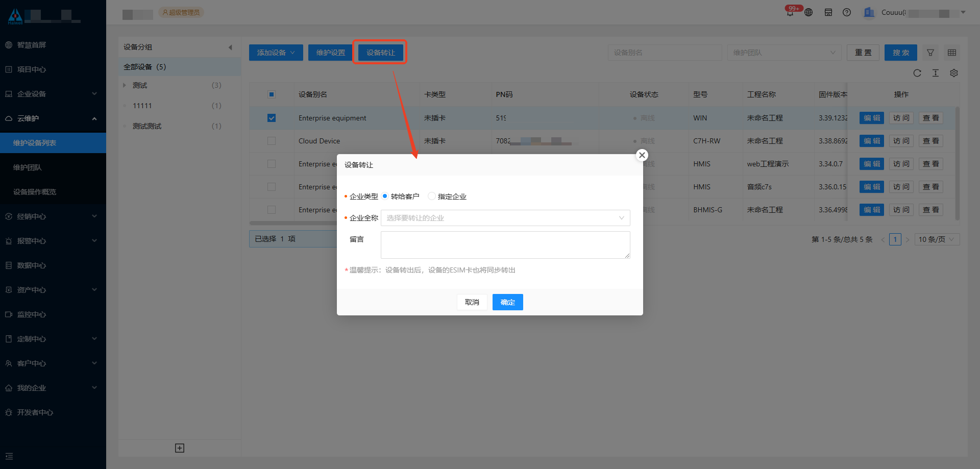The width and height of the screenshot is (980, 469).
Task: Open the notification bell with 99+ badge
Action: [x=790, y=12]
